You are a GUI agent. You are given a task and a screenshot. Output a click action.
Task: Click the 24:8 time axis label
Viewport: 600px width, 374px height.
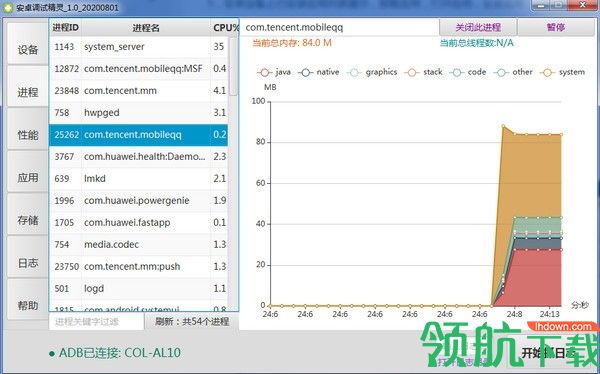point(515,314)
